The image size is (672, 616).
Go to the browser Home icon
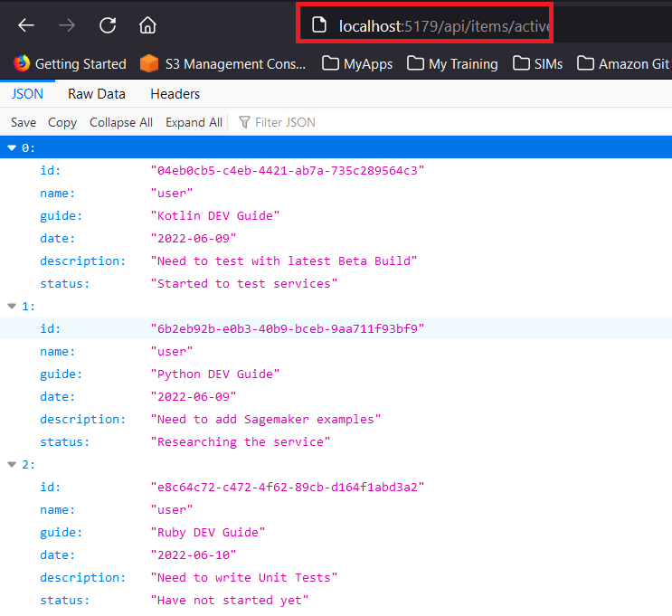147,25
